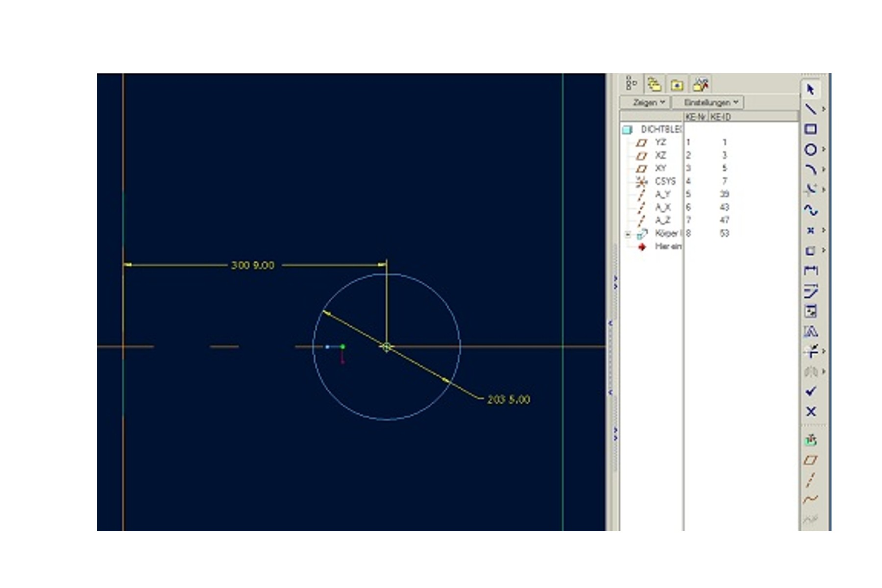
Task: Pick the Use Edge tool
Action: [x=810, y=251]
